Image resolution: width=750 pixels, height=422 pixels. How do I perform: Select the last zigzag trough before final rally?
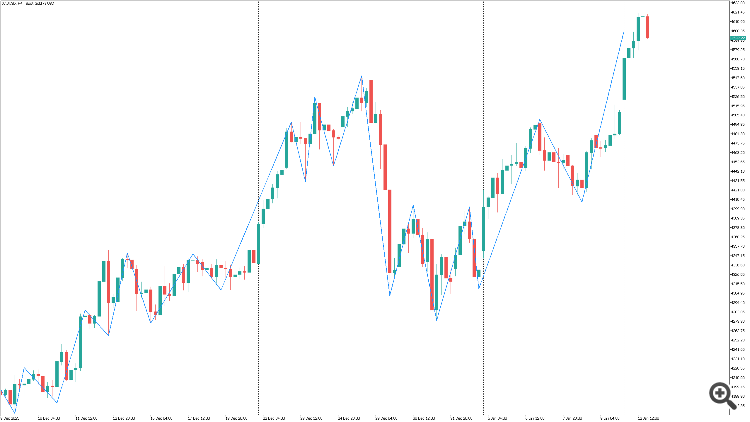point(582,201)
